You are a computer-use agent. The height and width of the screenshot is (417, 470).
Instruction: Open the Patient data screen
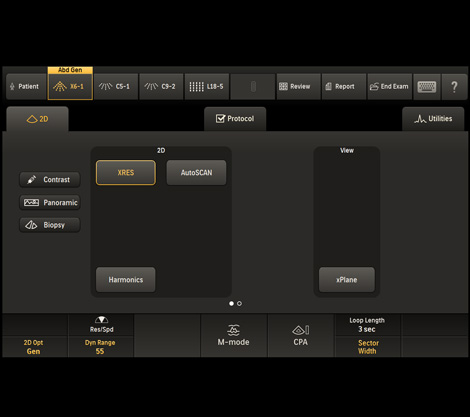click(x=26, y=86)
